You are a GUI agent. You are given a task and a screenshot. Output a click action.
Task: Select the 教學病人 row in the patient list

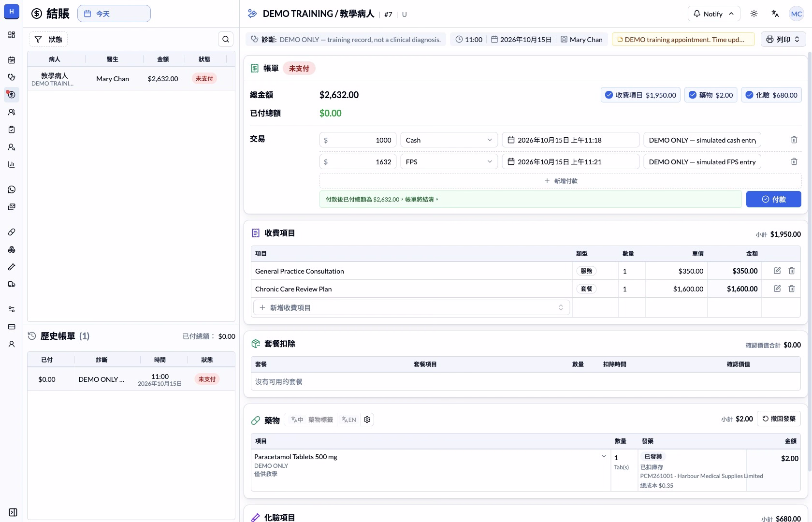(131, 79)
